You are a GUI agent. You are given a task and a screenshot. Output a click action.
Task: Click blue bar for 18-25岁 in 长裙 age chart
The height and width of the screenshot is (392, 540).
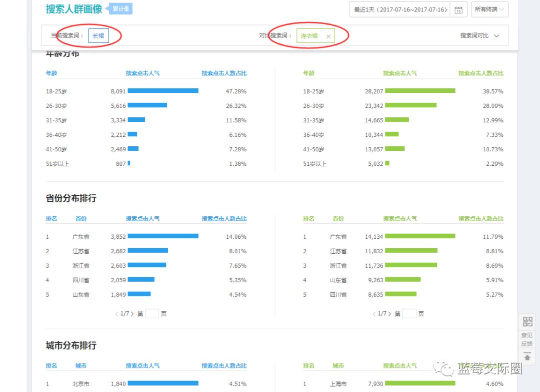[x=163, y=91]
